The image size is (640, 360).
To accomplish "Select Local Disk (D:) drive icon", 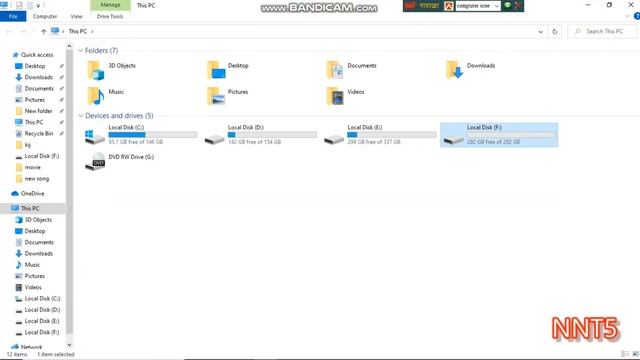I will click(x=214, y=139).
